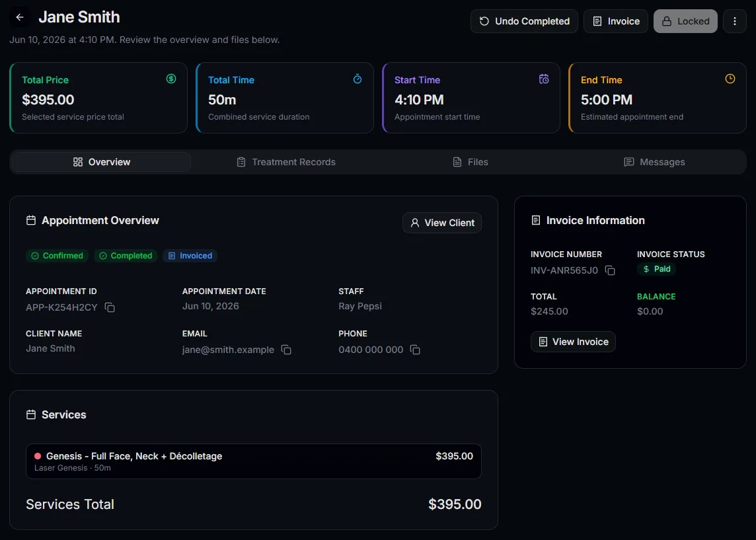The width and height of the screenshot is (756, 540).
Task: Select the Genesis Full Face service row
Action: tap(254, 461)
